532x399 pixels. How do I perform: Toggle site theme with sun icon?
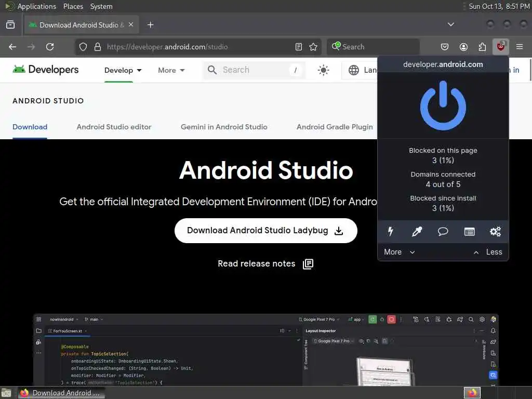(323, 70)
